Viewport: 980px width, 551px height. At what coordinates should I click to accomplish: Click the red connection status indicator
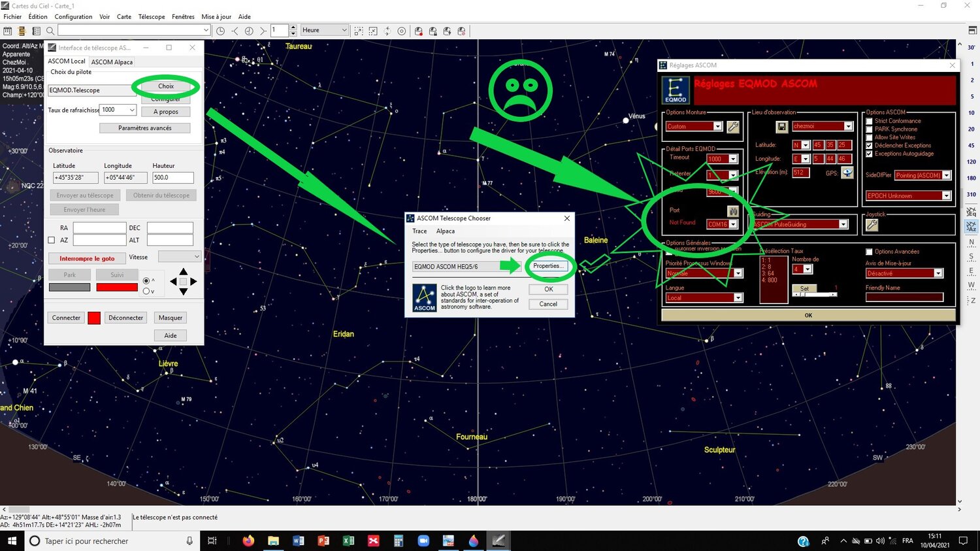[94, 318]
